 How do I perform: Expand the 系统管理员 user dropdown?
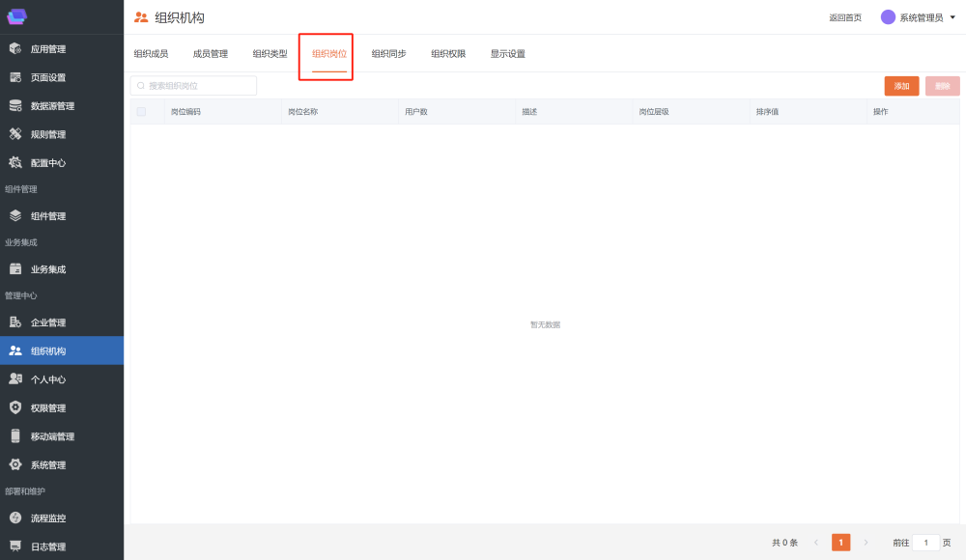pos(952,17)
